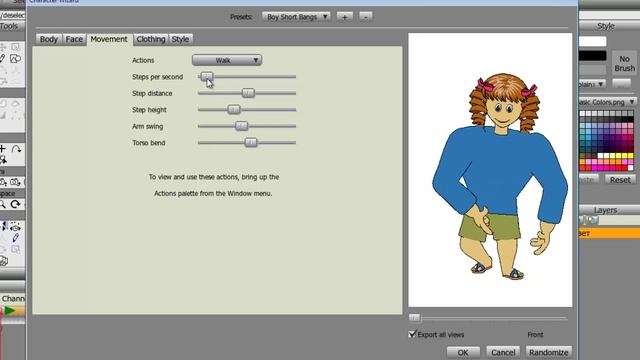Click the minus button to remove preset
This screenshot has height=360, width=640.
pos(366,17)
